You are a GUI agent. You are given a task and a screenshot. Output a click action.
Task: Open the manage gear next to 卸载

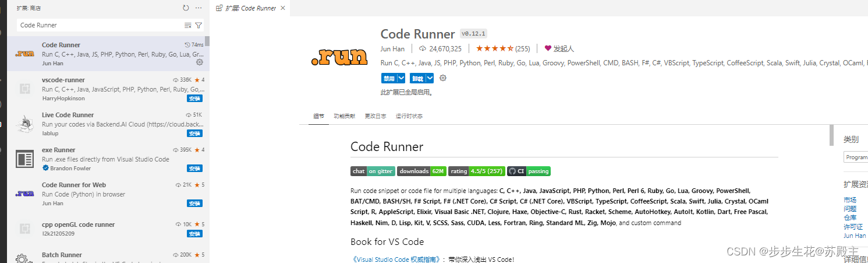pos(443,78)
